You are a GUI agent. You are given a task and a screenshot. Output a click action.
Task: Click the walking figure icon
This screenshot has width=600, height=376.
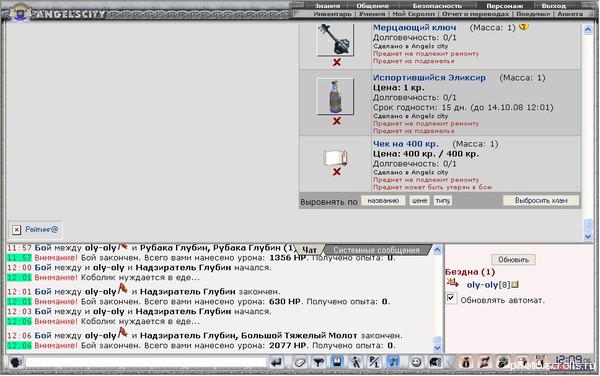pyautogui.click(x=355, y=362)
